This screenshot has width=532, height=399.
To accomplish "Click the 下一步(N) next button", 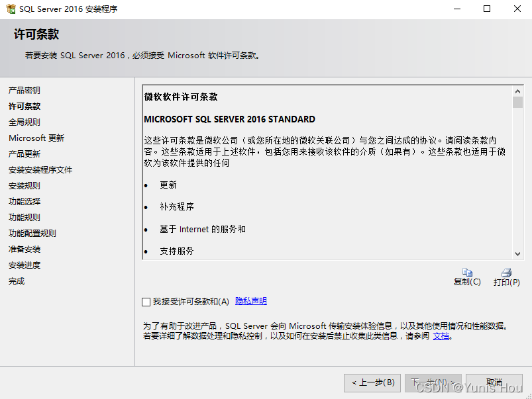I will click(x=433, y=383).
